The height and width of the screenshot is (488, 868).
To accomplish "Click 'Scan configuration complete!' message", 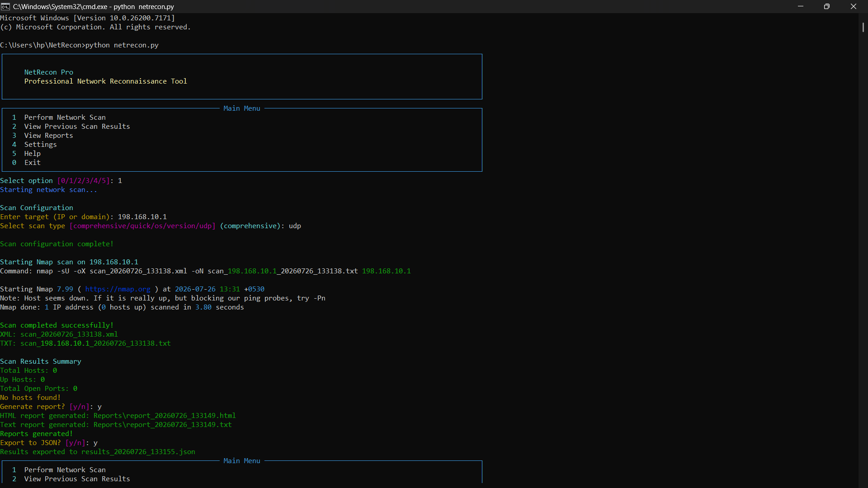I will 57,244.
